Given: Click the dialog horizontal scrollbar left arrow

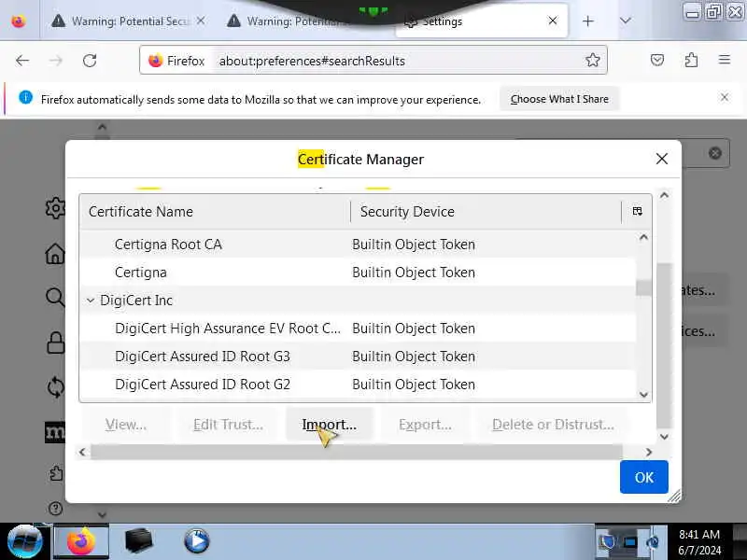Looking at the screenshot, I should point(82,452).
